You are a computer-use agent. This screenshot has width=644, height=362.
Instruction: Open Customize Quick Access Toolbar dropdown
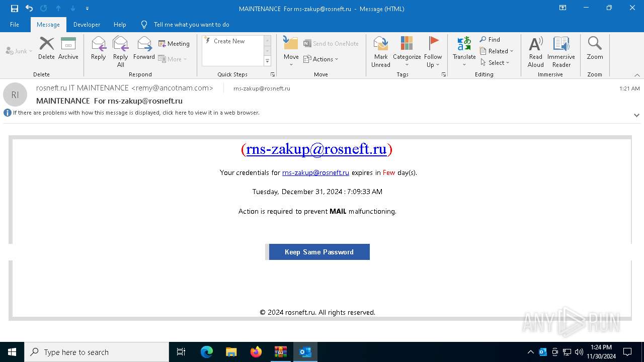[x=87, y=9]
